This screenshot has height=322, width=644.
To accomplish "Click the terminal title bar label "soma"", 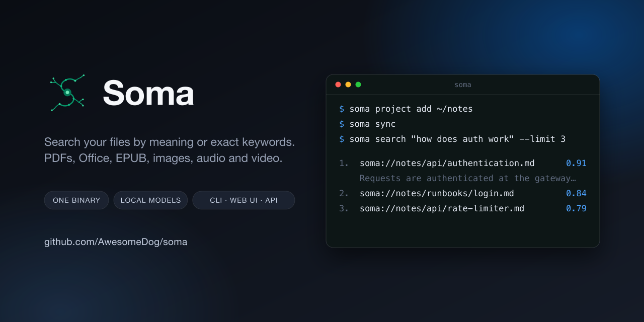I will pos(463,85).
